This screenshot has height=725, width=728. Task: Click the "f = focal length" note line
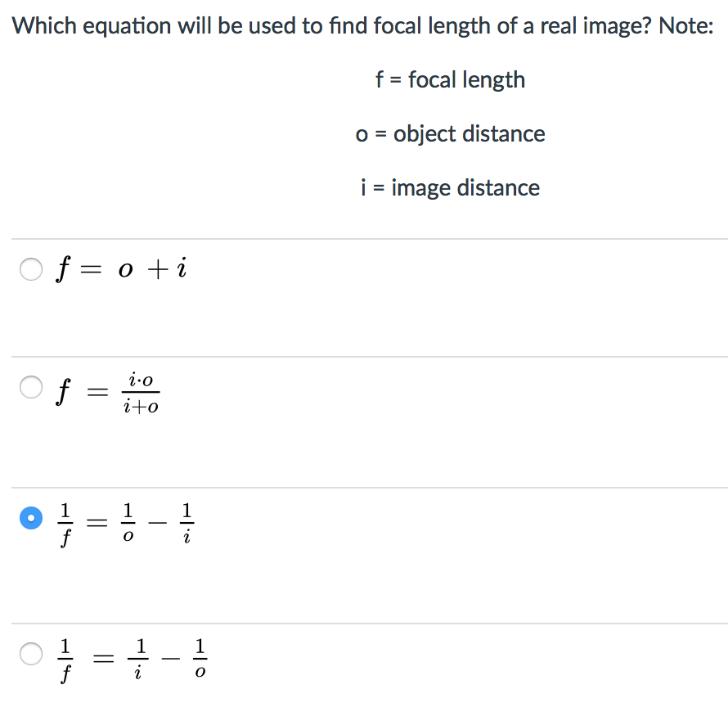coord(450,80)
